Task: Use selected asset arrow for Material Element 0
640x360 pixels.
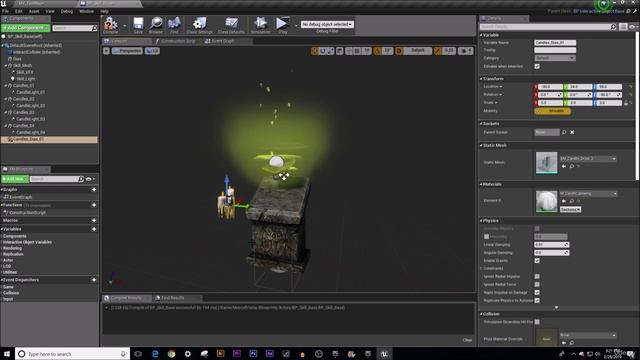Action: 564,201
